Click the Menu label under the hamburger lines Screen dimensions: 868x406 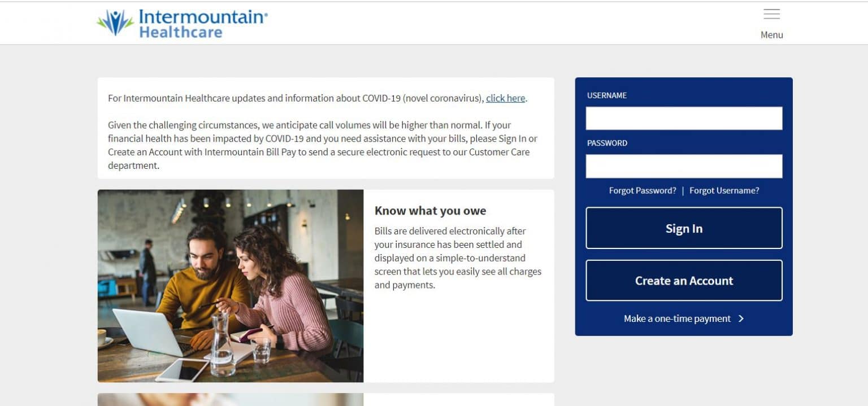coord(771,34)
